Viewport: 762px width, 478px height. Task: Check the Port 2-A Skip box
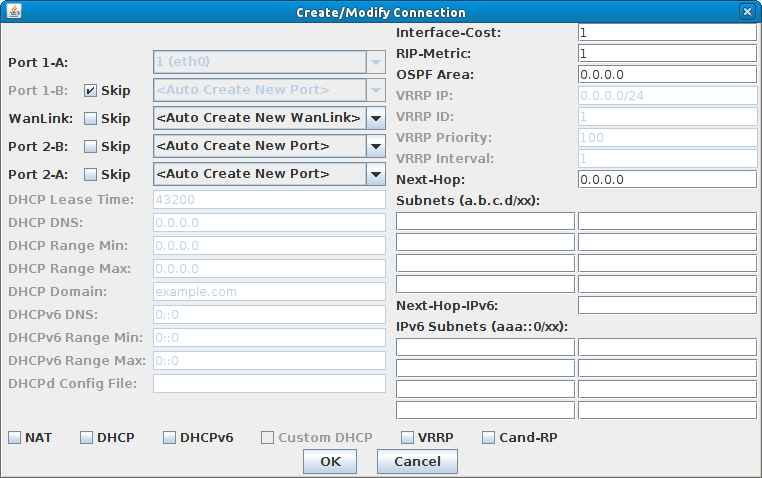pyautogui.click(x=90, y=174)
